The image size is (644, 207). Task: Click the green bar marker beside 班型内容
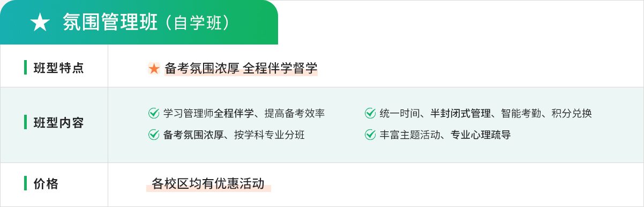(25, 122)
